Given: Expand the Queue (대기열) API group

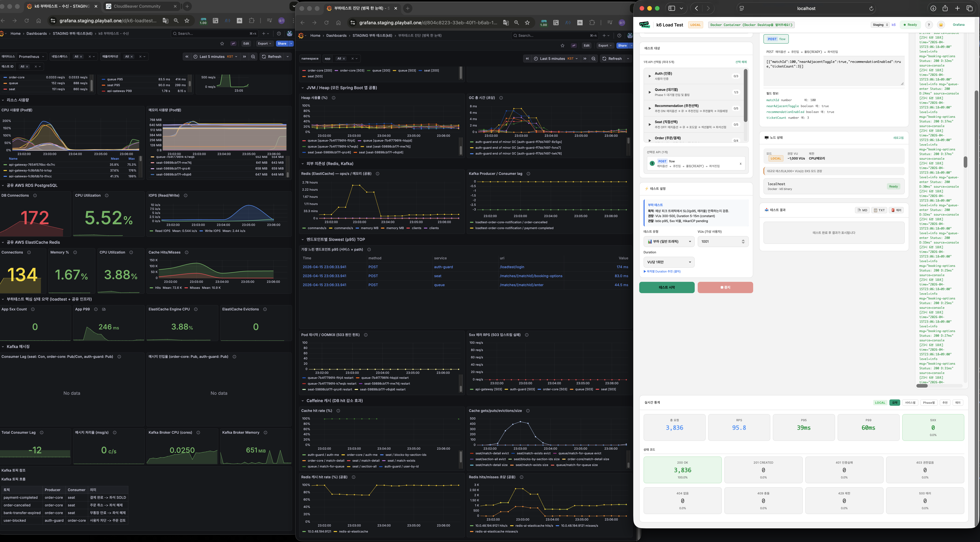Looking at the screenshot, I should coord(649,92).
